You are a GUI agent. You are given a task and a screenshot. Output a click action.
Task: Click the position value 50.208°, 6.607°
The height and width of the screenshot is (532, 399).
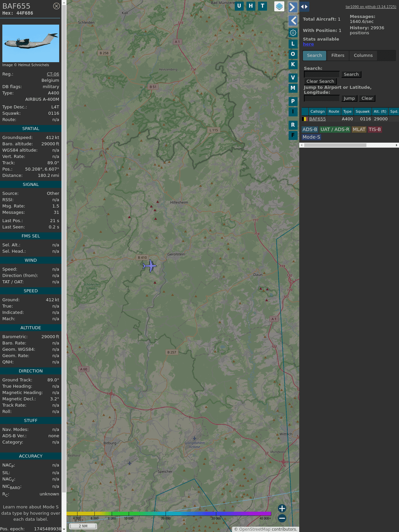pos(42,169)
